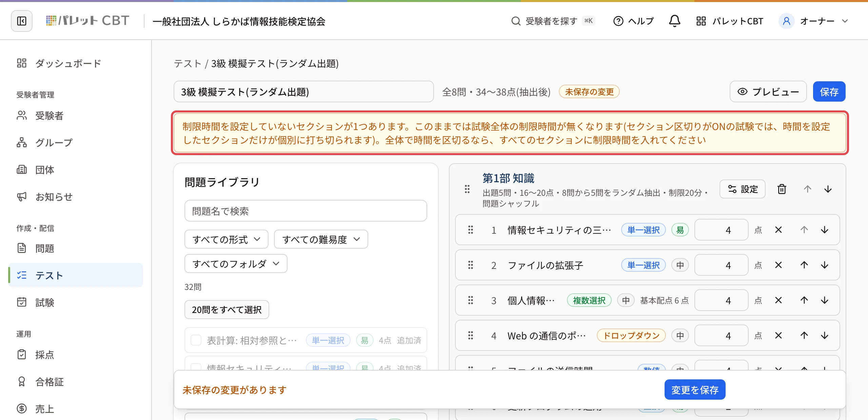Expand the すべての難易度 filter dropdown

click(321, 239)
